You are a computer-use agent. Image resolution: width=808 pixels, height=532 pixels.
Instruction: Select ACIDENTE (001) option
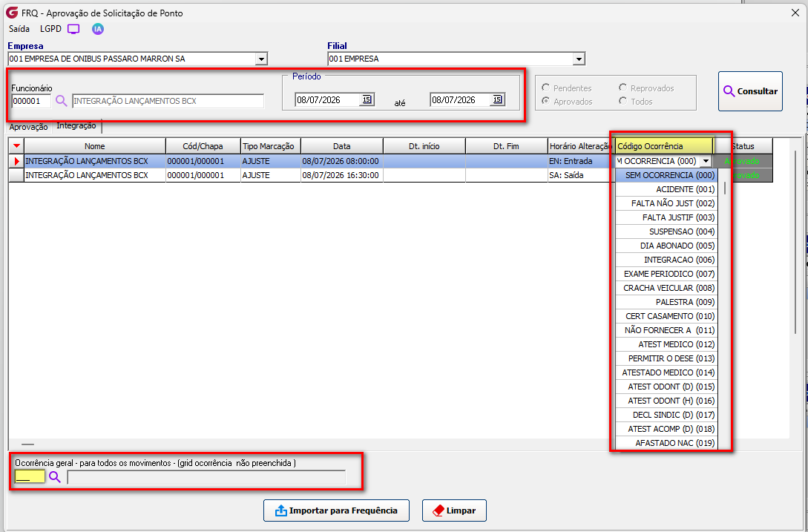coord(666,189)
